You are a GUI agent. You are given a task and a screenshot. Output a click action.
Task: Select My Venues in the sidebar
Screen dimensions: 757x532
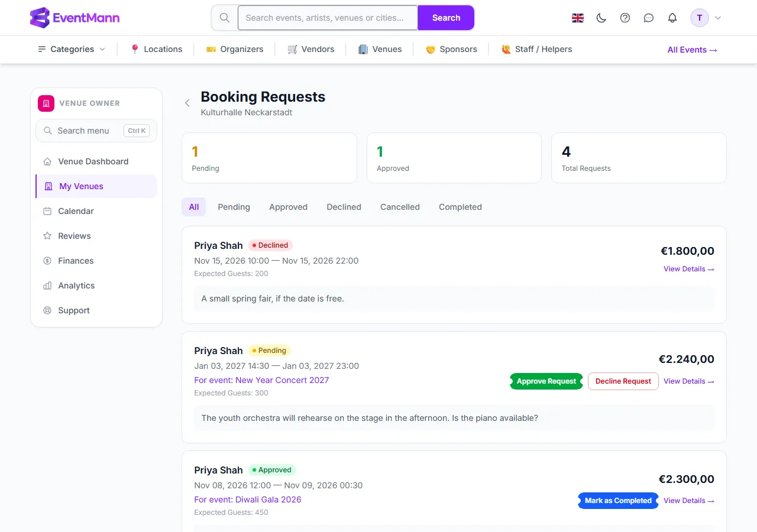96,186
